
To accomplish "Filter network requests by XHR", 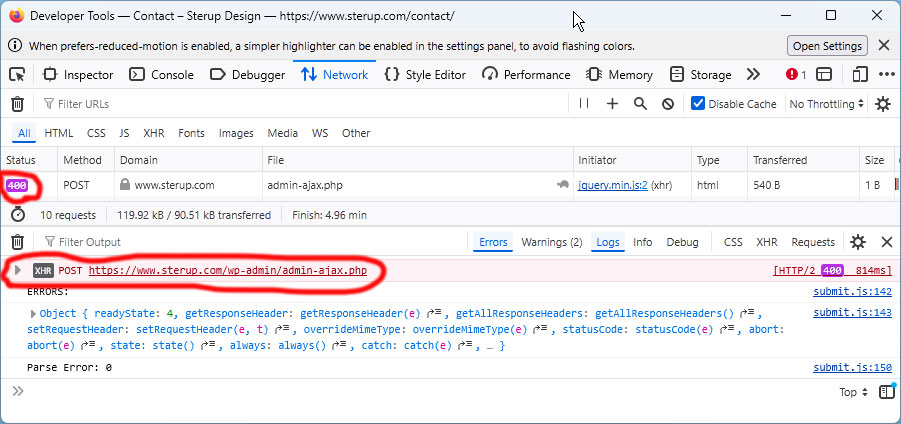I will click(153, 133).
